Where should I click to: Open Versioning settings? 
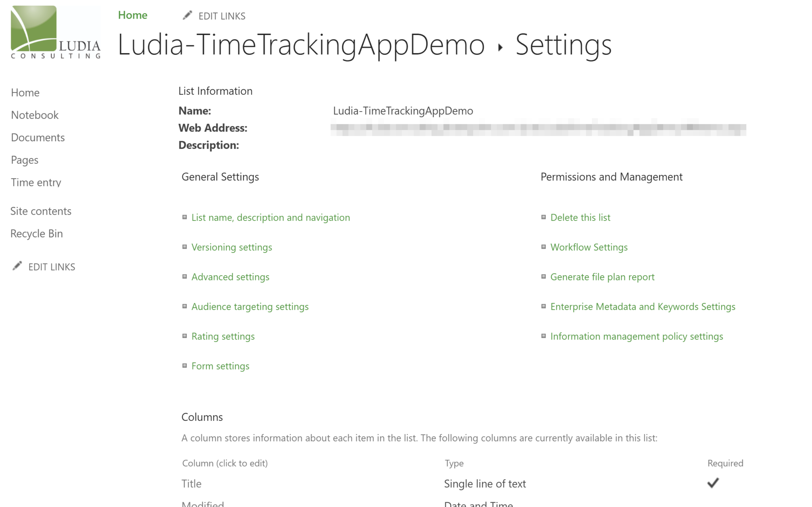232,247
